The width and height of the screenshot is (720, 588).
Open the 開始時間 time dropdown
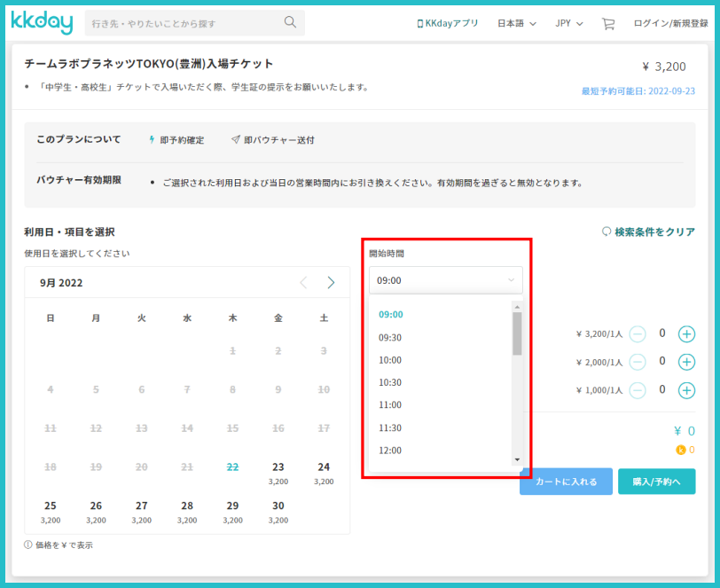click(x=445, y=280)
